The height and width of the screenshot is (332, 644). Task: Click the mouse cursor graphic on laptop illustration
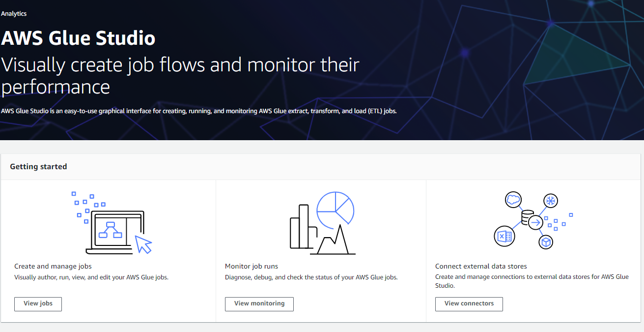pos(143,244)
